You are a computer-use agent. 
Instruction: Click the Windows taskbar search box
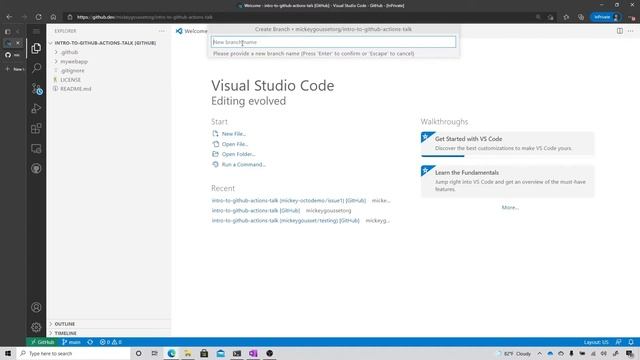(x=73, y=353)
